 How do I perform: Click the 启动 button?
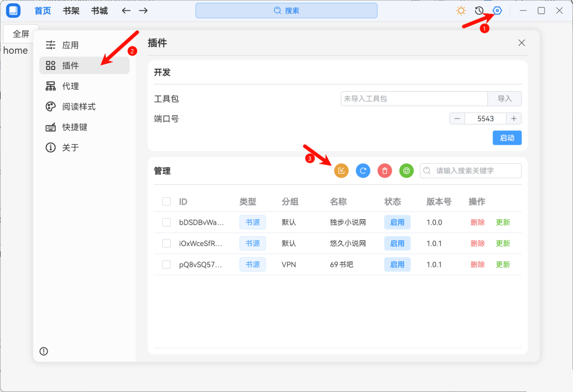pos(507,138)
